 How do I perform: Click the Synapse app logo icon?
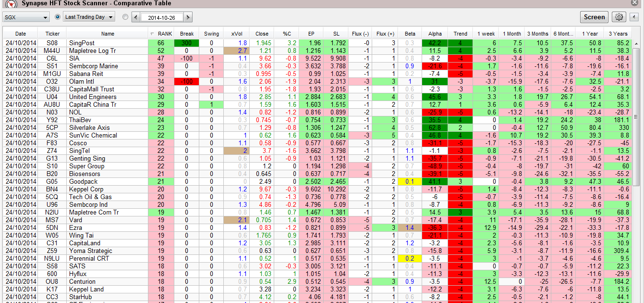12,3
